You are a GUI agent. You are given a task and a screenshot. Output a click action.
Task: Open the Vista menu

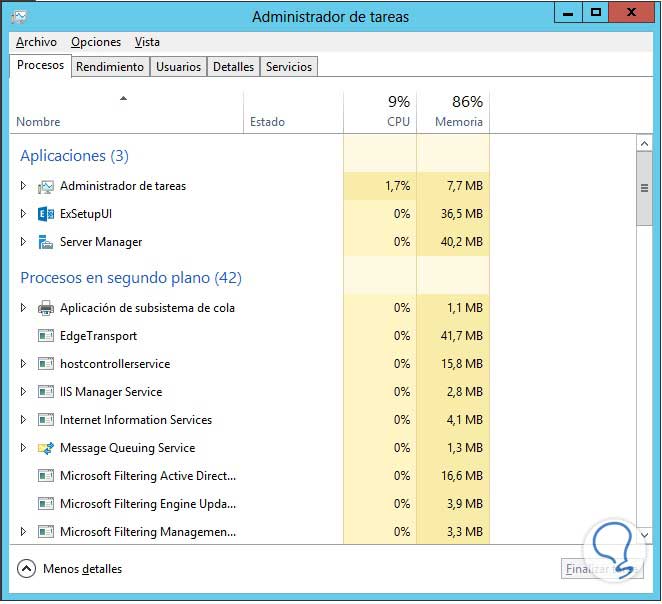147,42
